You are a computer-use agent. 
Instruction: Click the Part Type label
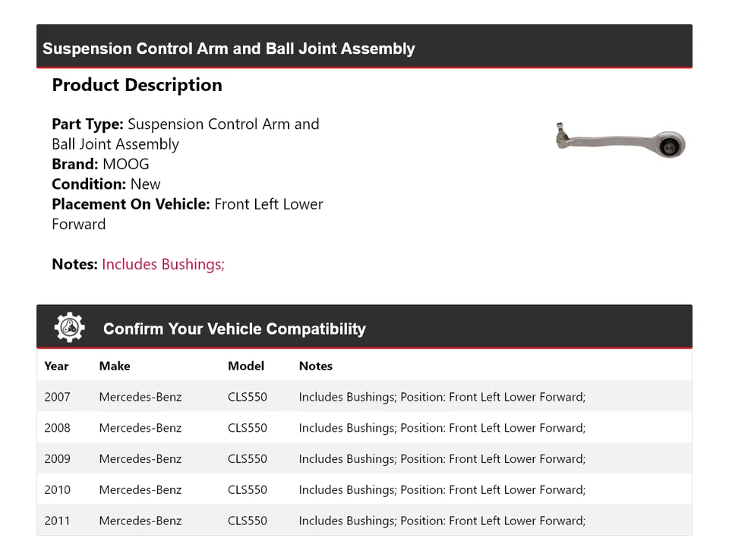87,124
